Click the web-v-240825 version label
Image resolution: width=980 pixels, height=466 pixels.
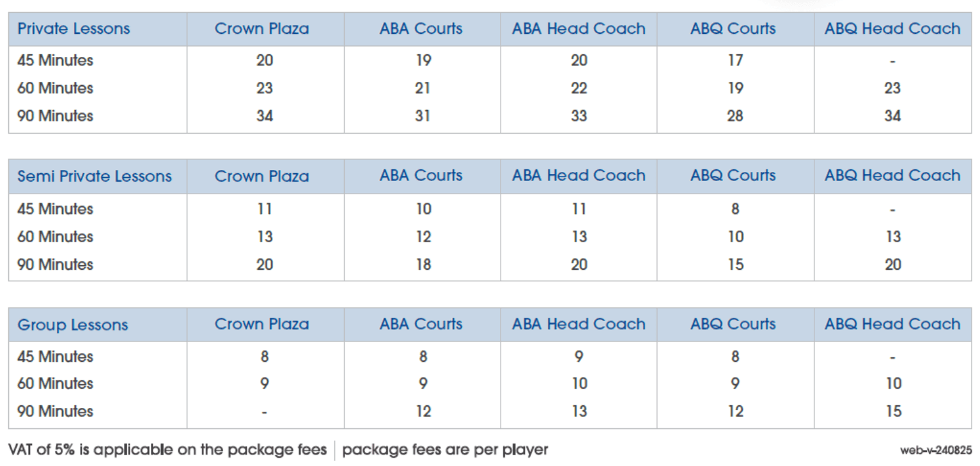tap(935, 451)
